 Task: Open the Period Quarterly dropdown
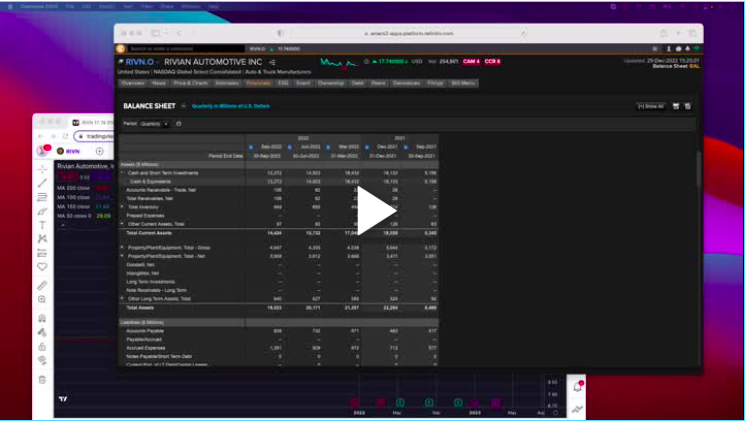[154, 124]
